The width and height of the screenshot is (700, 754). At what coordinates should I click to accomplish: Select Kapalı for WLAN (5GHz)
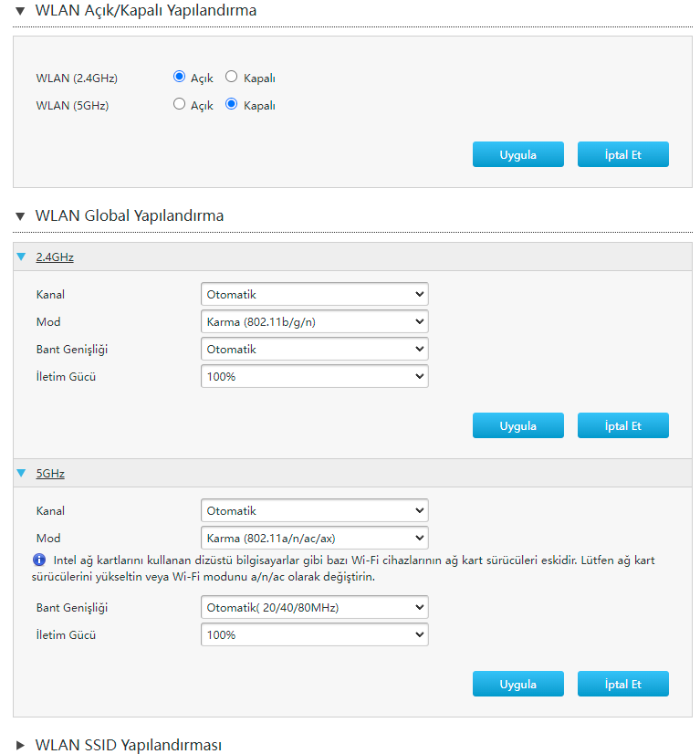click(232, 105)
